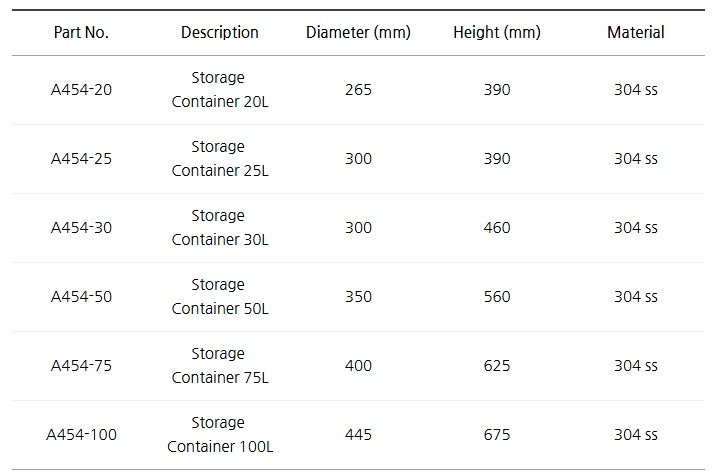This screenshot has width=724, height=476.
Task: Click the 675 height value
Action: pos(496,435)
